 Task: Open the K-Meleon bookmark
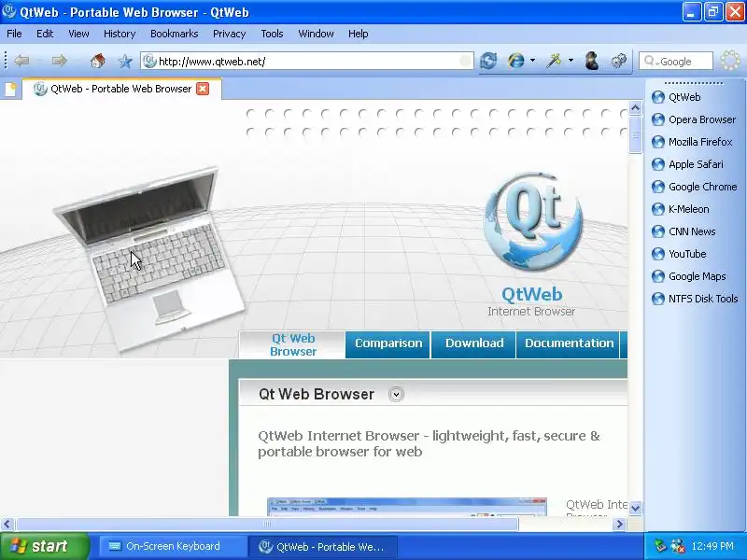click(x=681, y=209)
